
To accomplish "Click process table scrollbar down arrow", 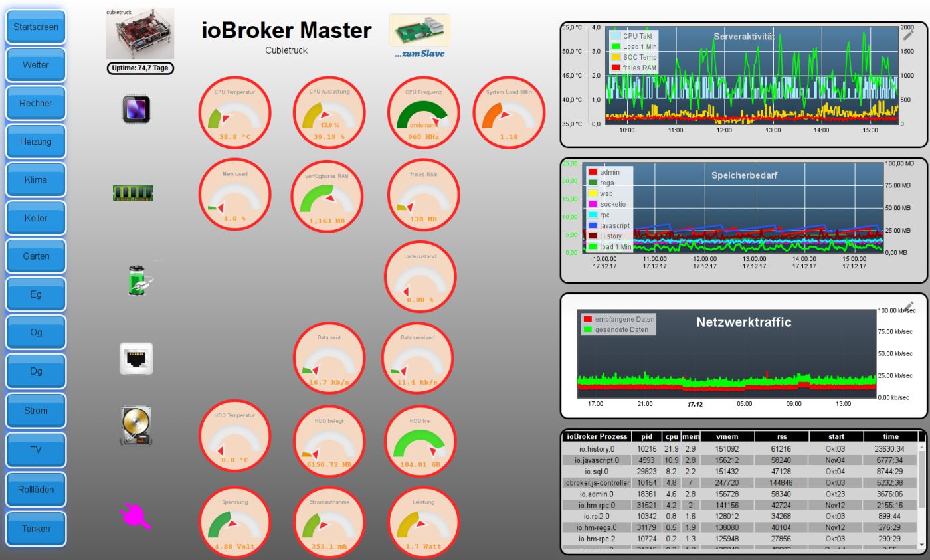I will (921, 545).
